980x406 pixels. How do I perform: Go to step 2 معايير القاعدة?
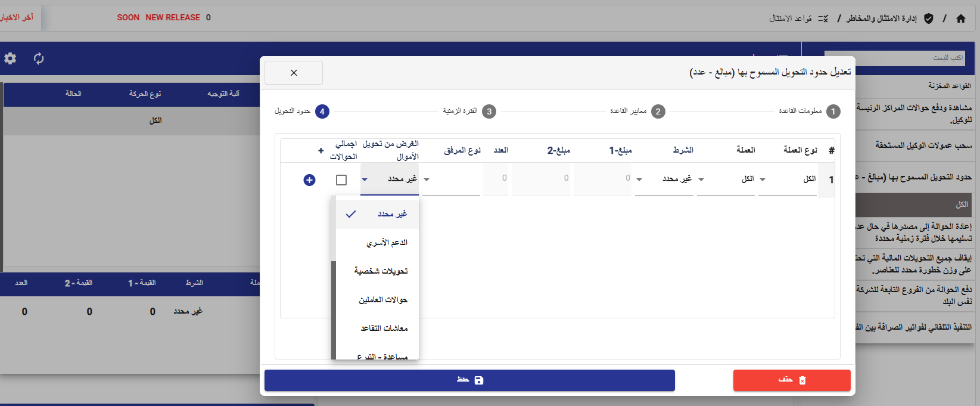tap(658, 111)
